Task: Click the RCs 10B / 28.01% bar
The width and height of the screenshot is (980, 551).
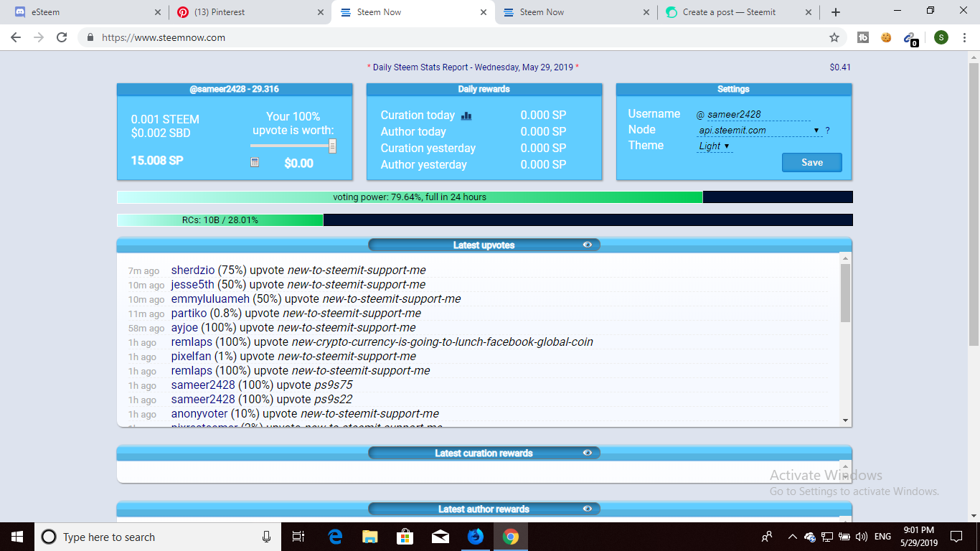Action: pos(485,220)
